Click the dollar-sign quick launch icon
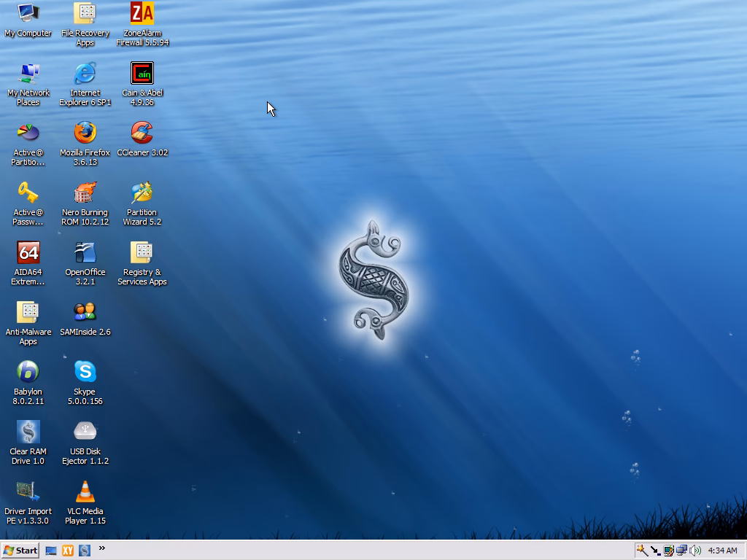This screenshot has height=560, width=747. pos(85,551)
